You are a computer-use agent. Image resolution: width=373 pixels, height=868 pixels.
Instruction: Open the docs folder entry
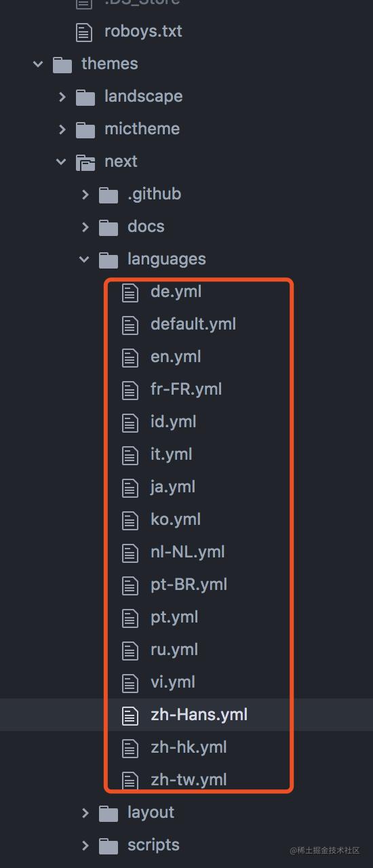point(146,226)
